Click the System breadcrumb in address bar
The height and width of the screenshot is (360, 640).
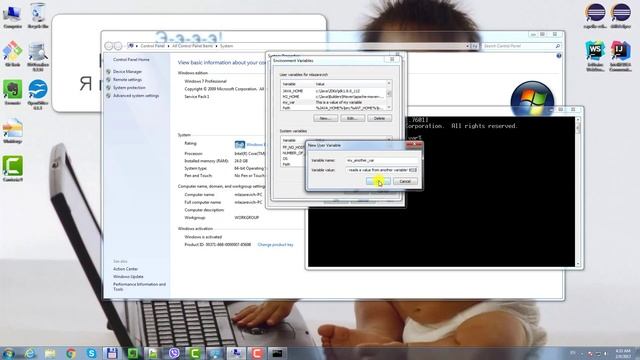226,46
